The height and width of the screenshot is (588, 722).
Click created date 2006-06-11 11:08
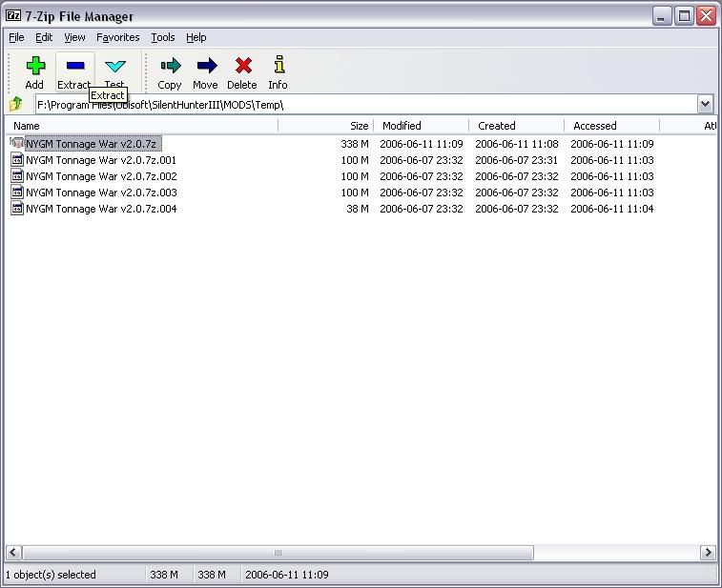517,144
